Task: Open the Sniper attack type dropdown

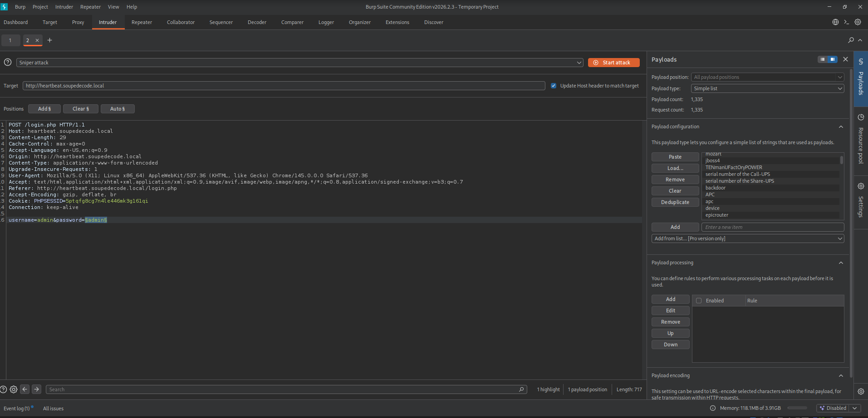Action: [x=299, y=63]
